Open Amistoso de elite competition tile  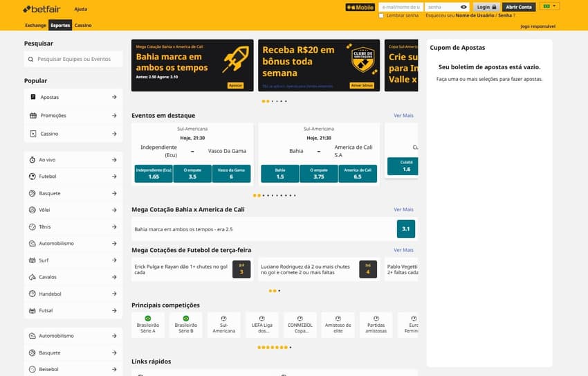pos(338,325)
